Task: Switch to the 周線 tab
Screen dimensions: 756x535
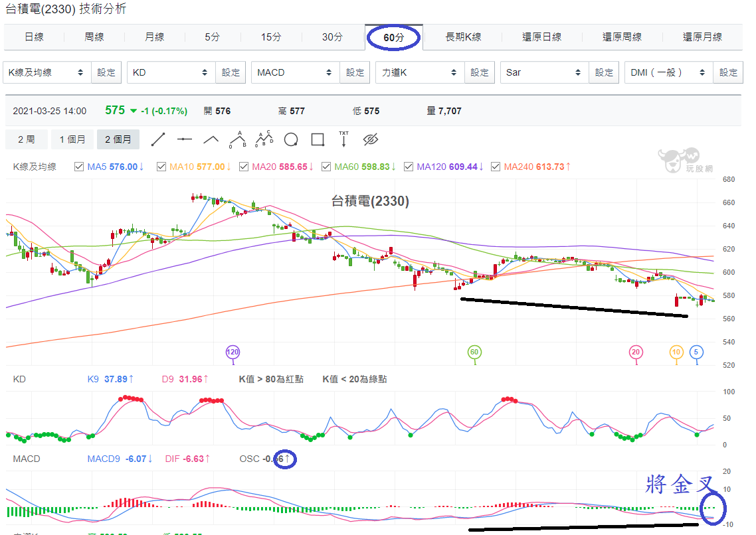Action: coord(94,37)
